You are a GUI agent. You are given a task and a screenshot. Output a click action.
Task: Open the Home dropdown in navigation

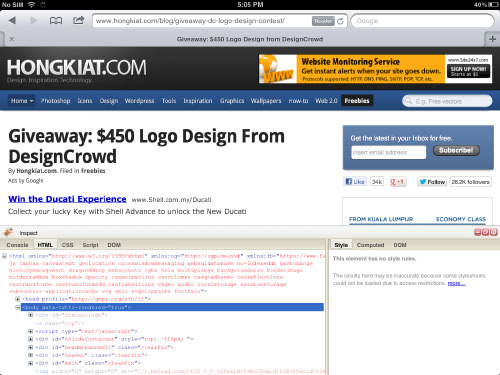pos(22,101)
